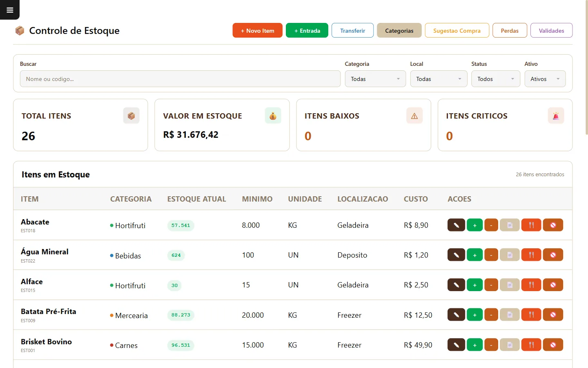Open the hamburger menu

10,10
